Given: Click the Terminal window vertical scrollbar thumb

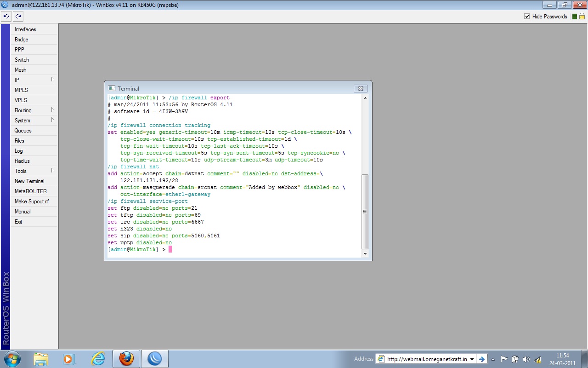Looking at the screenshot, I should click(365, 212).
